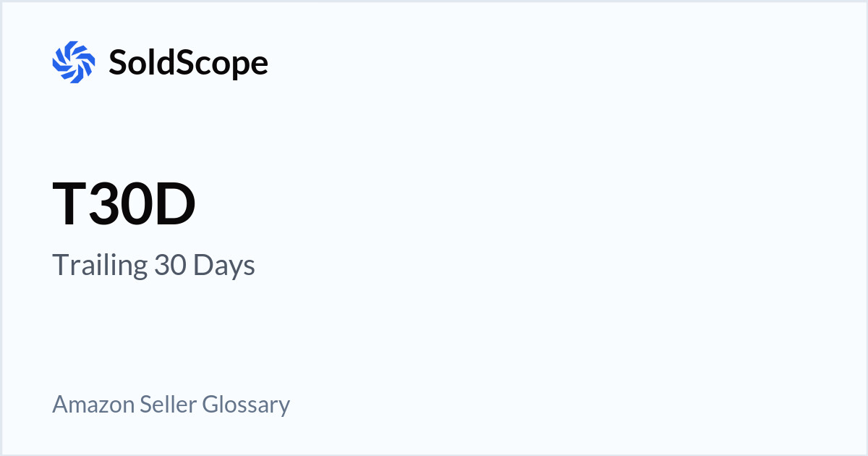Click the letter "G" in Glossary
The height and width of the screenshot is (456, 868).
(208, 404)
